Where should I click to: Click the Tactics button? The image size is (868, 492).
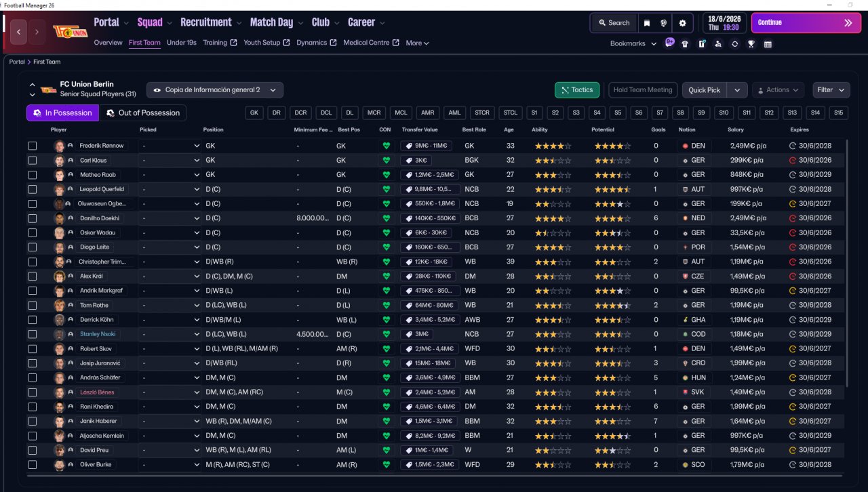coord(576,90)
